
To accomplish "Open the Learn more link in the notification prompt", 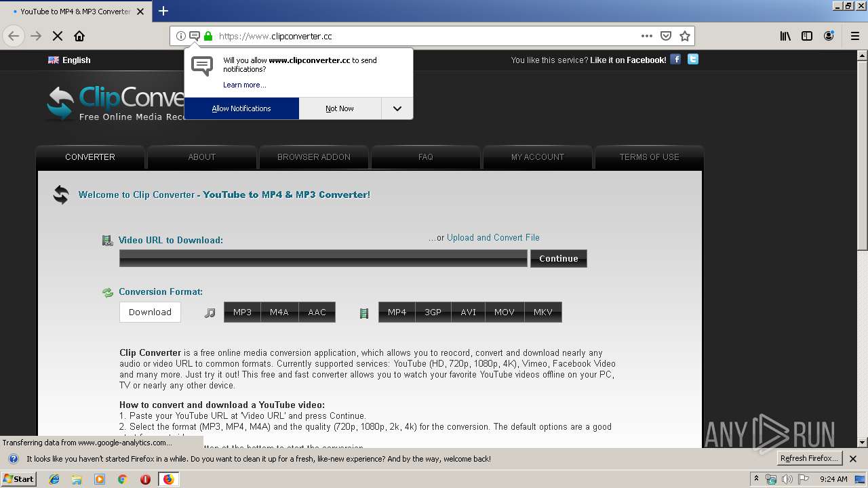I will pyautogui.click(x=245, y=85).
